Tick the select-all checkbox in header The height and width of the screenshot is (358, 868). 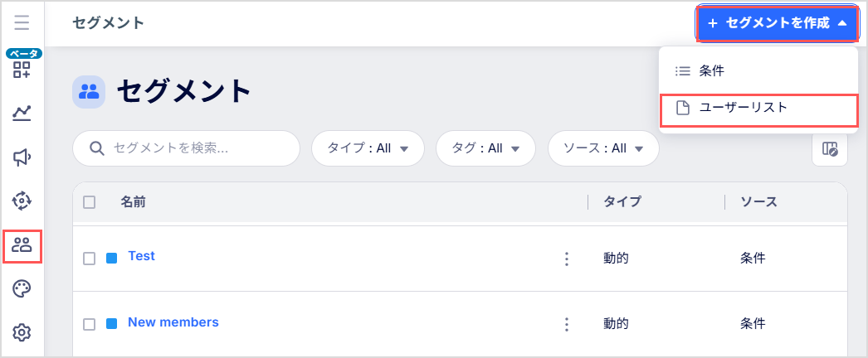89,202
